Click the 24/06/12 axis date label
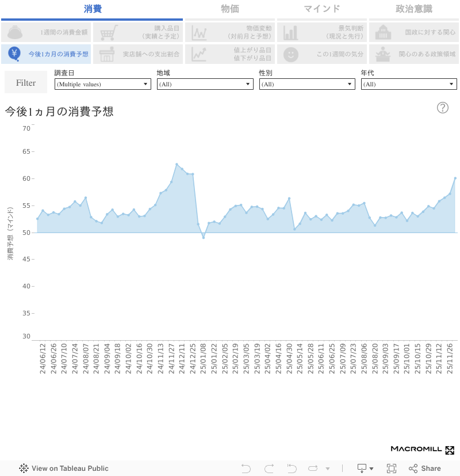This screenshot has width=460, height=476. coord(43,359)
